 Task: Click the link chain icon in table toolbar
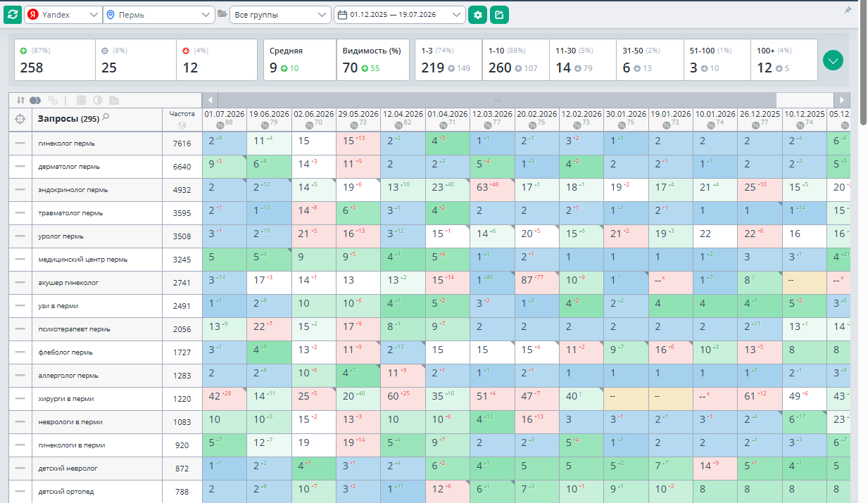click(54, 100)
